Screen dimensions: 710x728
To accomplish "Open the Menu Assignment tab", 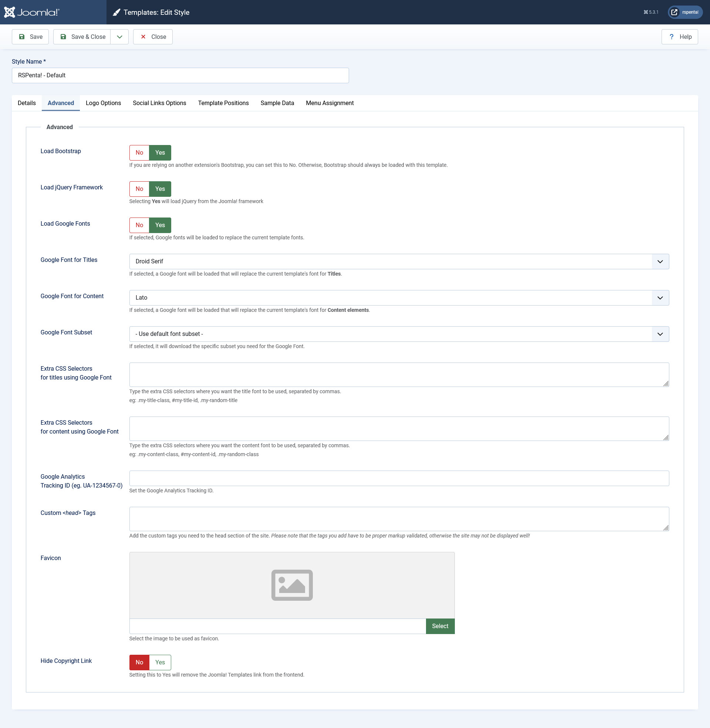I will [329, 103].
